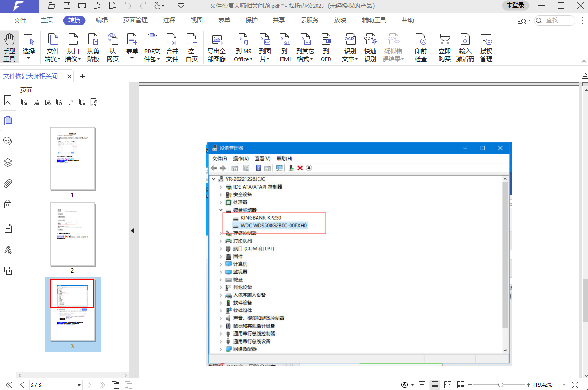The width and height of the screenshot is (588, 390).
Task: Switch to continuous page view mode
Action: (435, 385)
